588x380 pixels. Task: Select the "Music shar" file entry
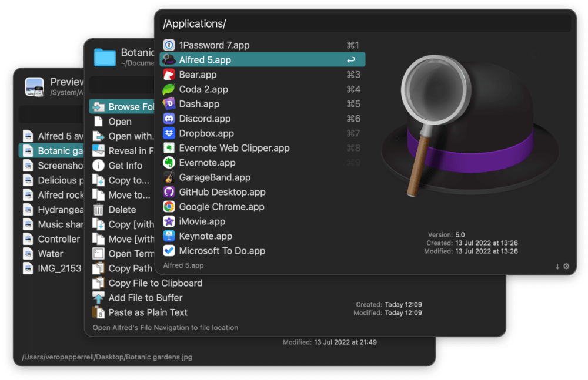pyautogui.click(x=51, y=224)
